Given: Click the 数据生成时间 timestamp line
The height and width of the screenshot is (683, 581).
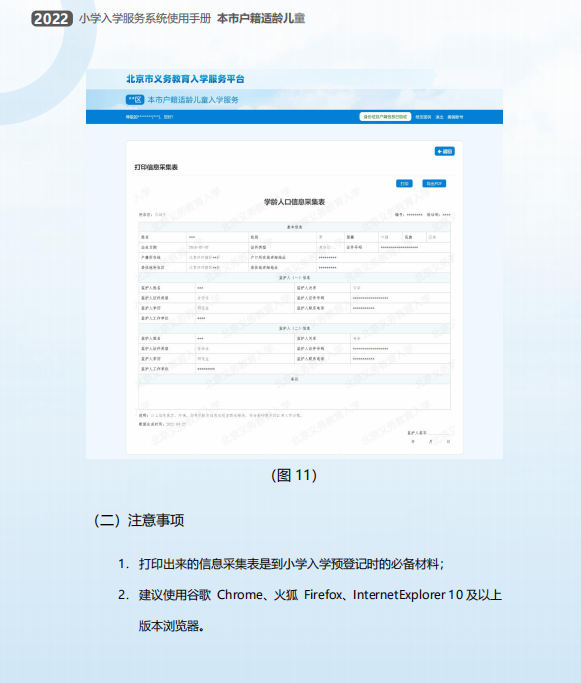Looking at the screenshot, I should point(162,424).
